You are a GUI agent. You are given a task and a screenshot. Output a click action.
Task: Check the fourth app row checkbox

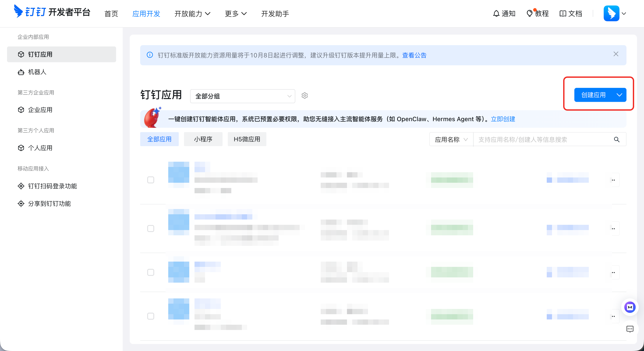click(x=150, y=316)
